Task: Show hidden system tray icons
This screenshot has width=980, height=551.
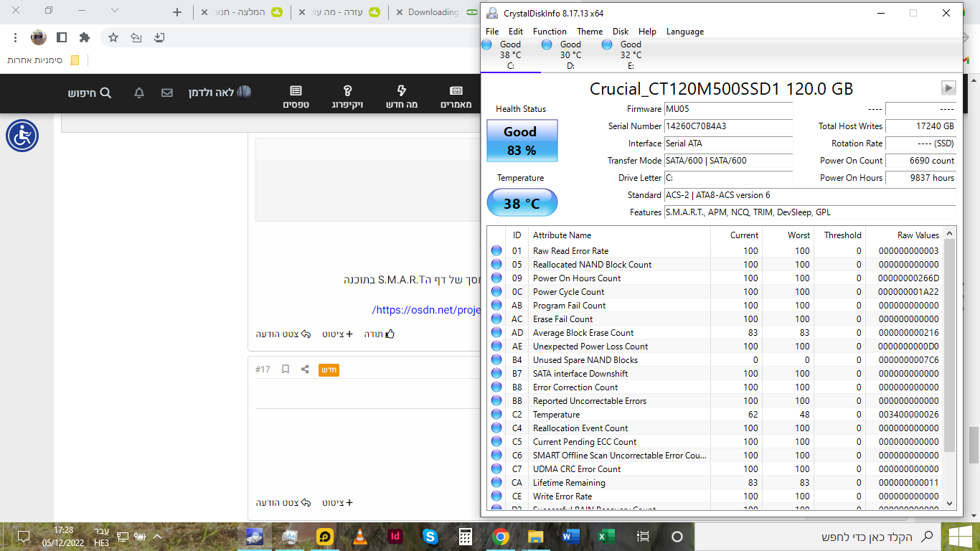Action: click(158, 536)
